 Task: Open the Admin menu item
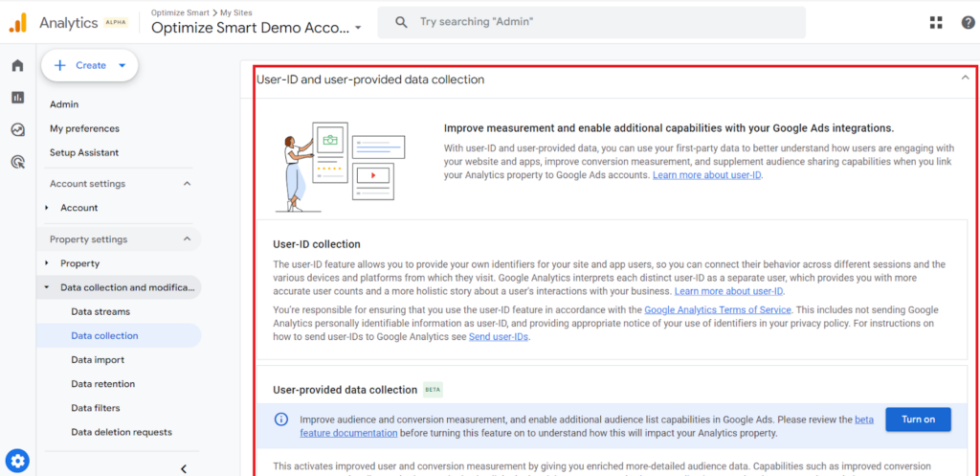[64, 104]
